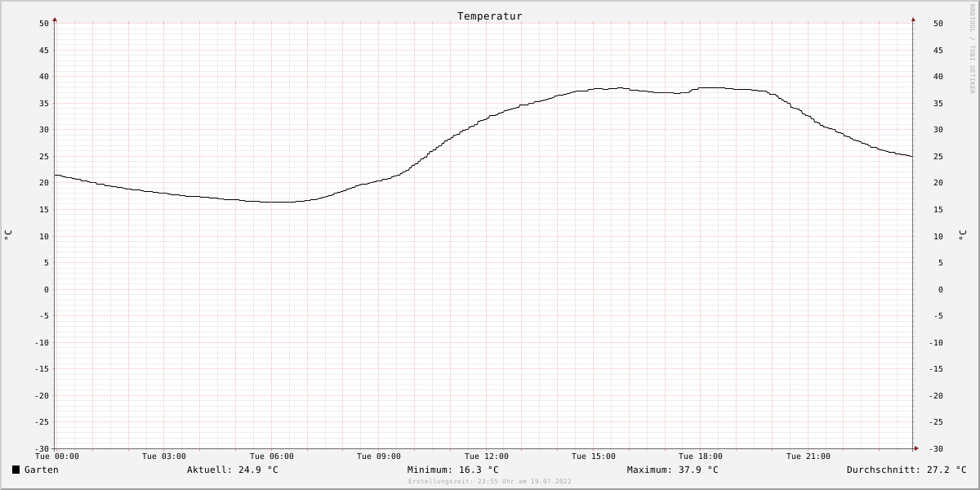Click the "35" label on the right axis

click(x=938, y=103)
